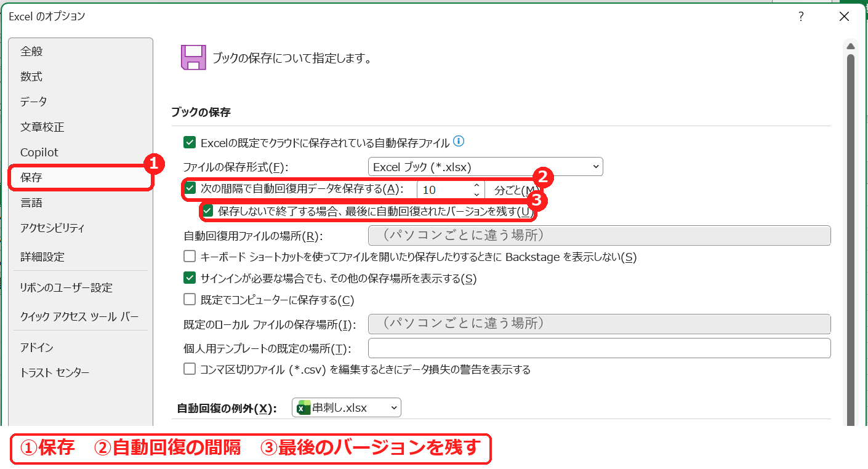Close the Excel のオプション dialog

tap(844, 17)
